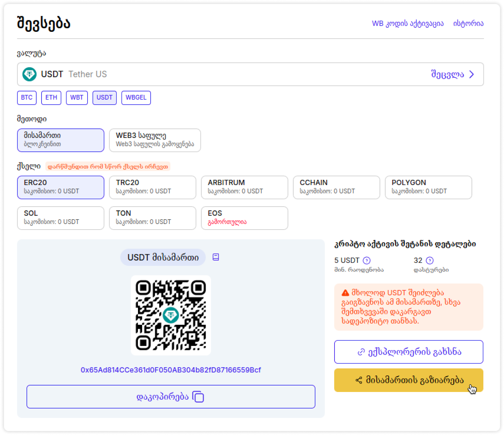Click the 5 USDT minimum amount value

347,260
